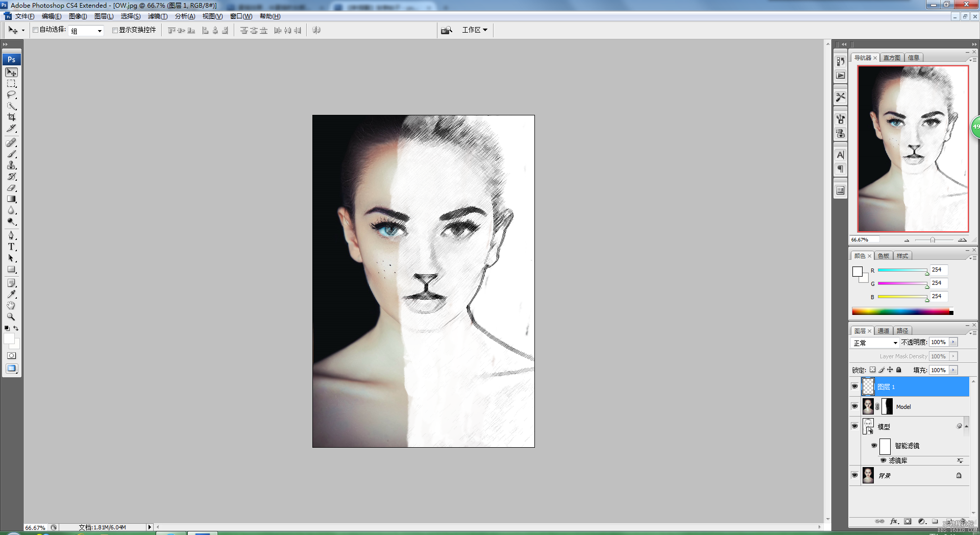
Task: Switch to the 通道 tab
Action: coord(884,331)
